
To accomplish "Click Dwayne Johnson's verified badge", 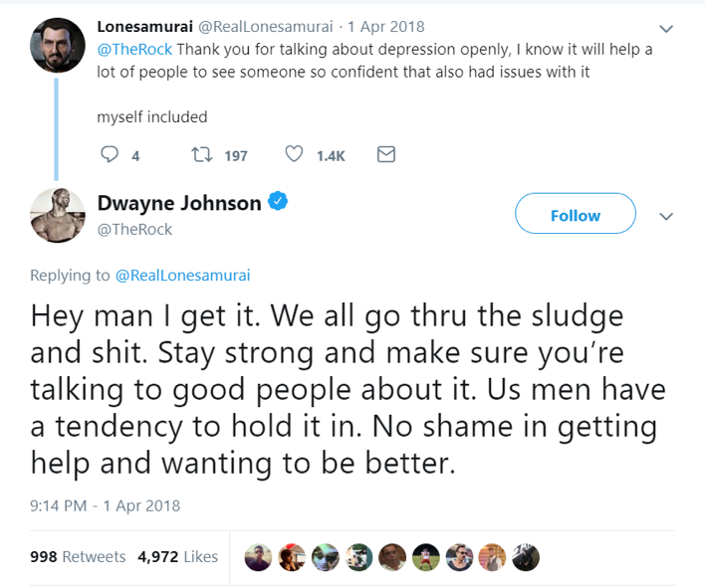I will 280,203.
